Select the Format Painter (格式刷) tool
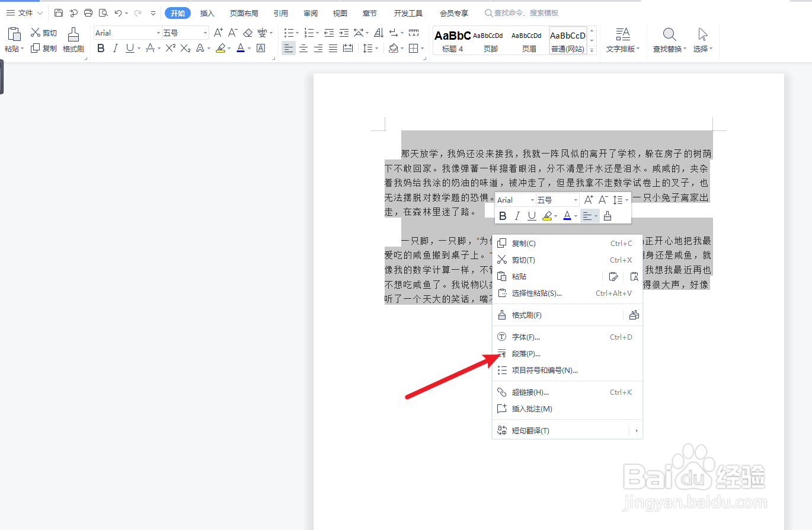The width and height of the screenshot is (812, 530). (x=73, y=40)
